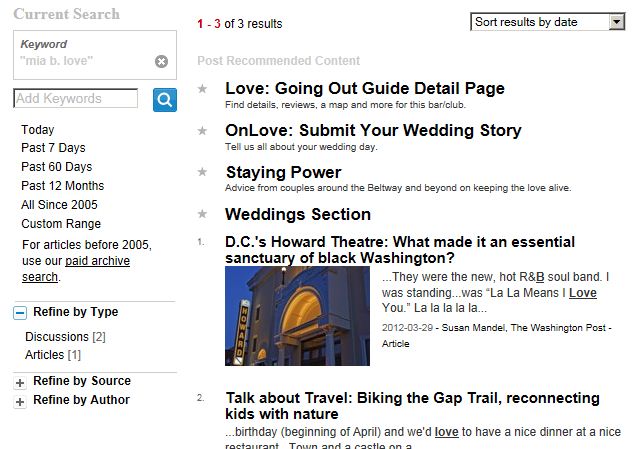Click the Susan Mandel, The Washington Post byline

(x=524, y=328)
